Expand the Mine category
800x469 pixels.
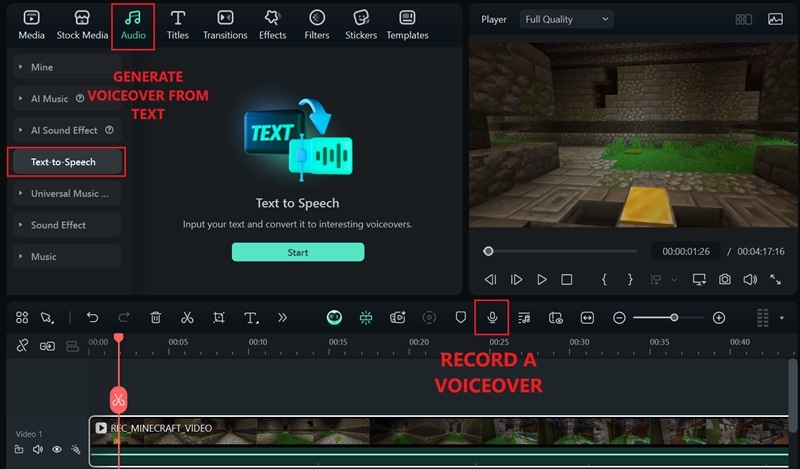(67, 67)
